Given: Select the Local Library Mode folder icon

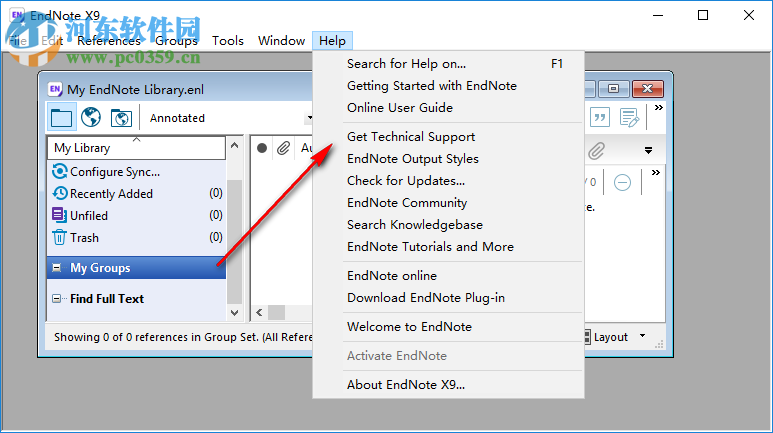Looking at the screenshot, I should [61, 117].
